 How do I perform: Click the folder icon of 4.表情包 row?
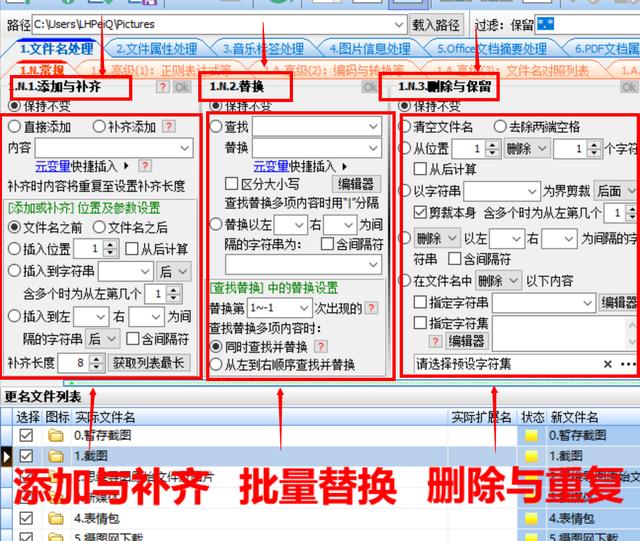tap(56, 519)
